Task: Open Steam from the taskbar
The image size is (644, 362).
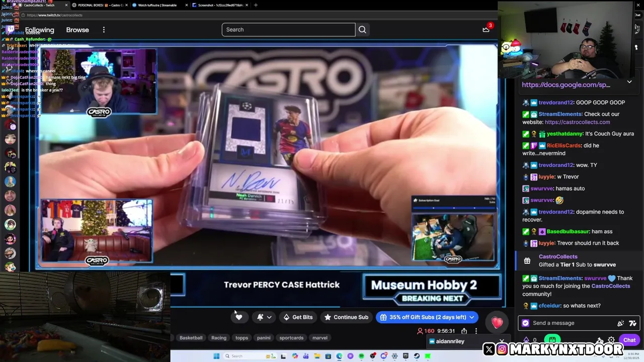Action: pos(417,356)
